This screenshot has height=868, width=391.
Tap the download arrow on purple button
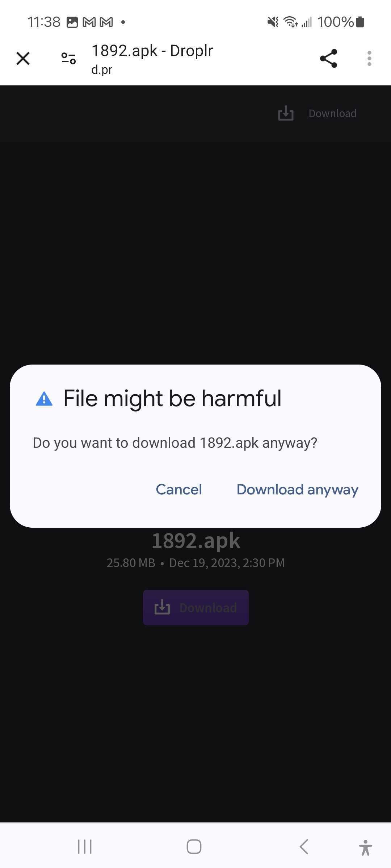coord(162,607)
